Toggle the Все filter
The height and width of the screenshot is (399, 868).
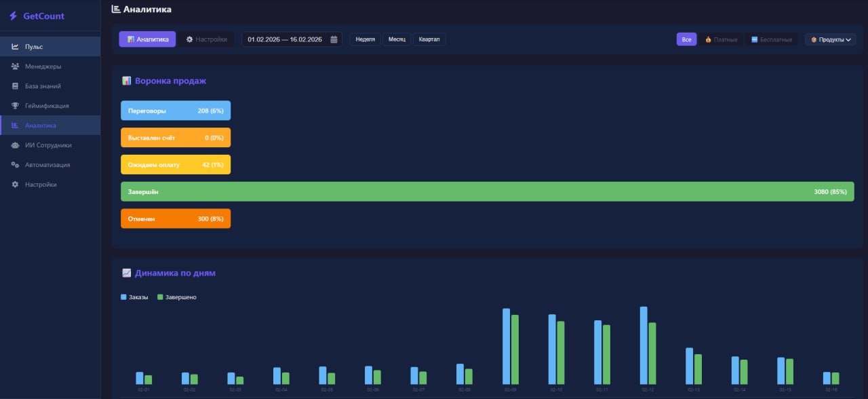point(686,39)
